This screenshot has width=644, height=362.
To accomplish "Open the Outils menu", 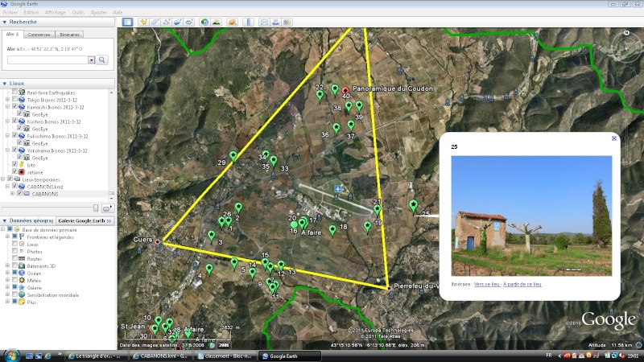I will 78,12.
